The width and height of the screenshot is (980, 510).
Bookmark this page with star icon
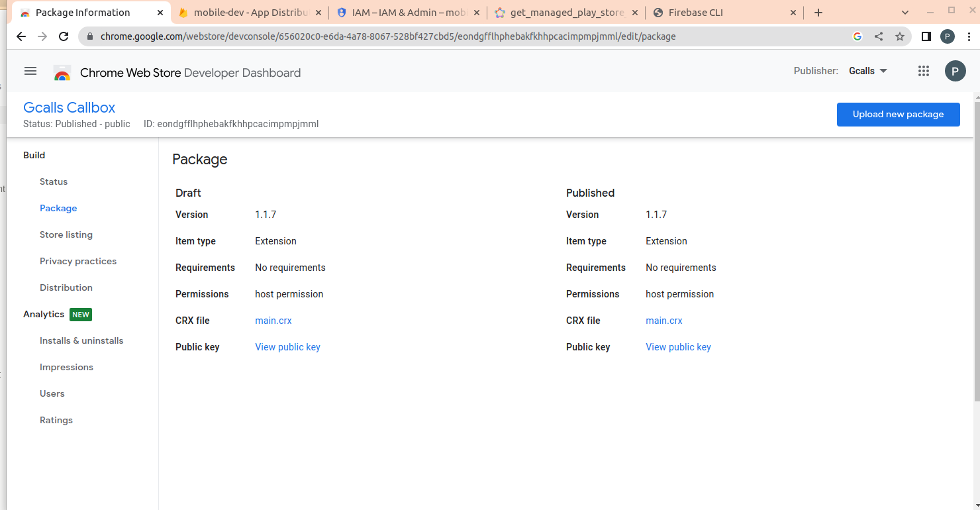(x=899, y=36)
